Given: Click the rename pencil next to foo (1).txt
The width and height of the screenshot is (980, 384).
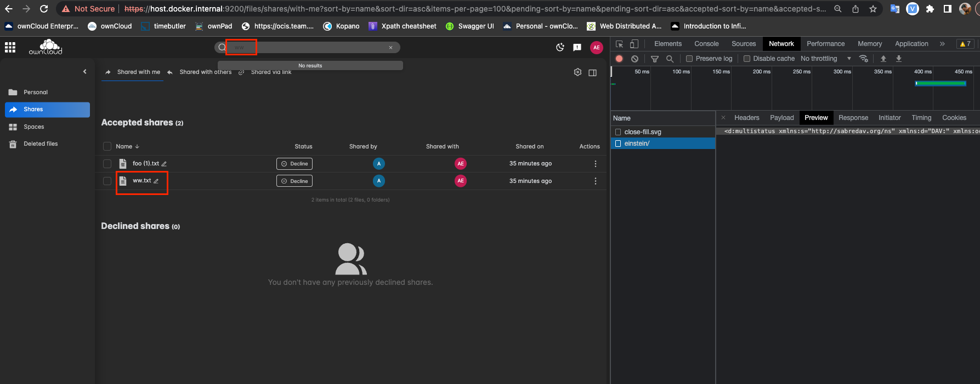Looking at the screenshot, I should [164, 164].
